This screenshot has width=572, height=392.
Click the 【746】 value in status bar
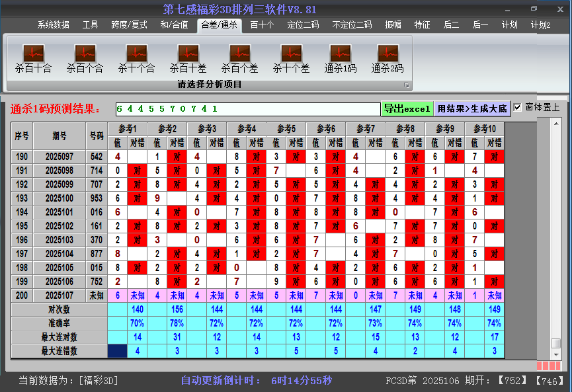(x=550, y=381)
